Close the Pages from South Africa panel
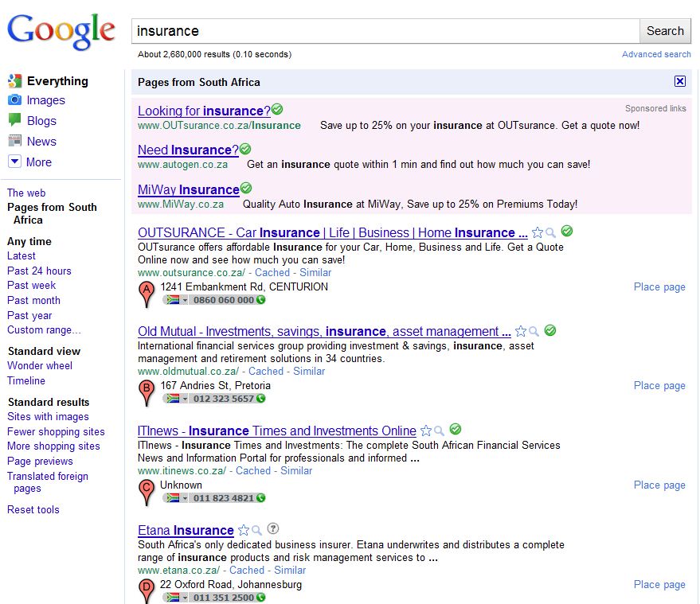The image size is (700, 604). coord(680,81)
